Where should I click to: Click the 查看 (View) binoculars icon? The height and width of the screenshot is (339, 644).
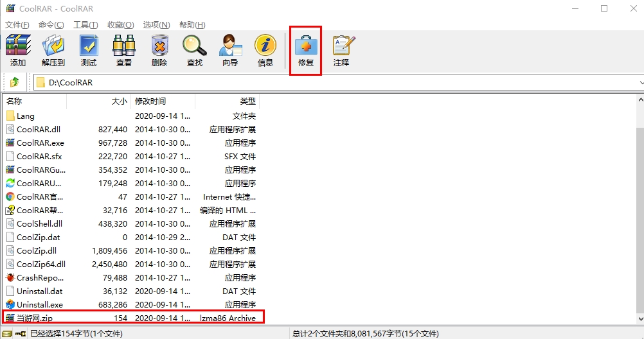124,45
